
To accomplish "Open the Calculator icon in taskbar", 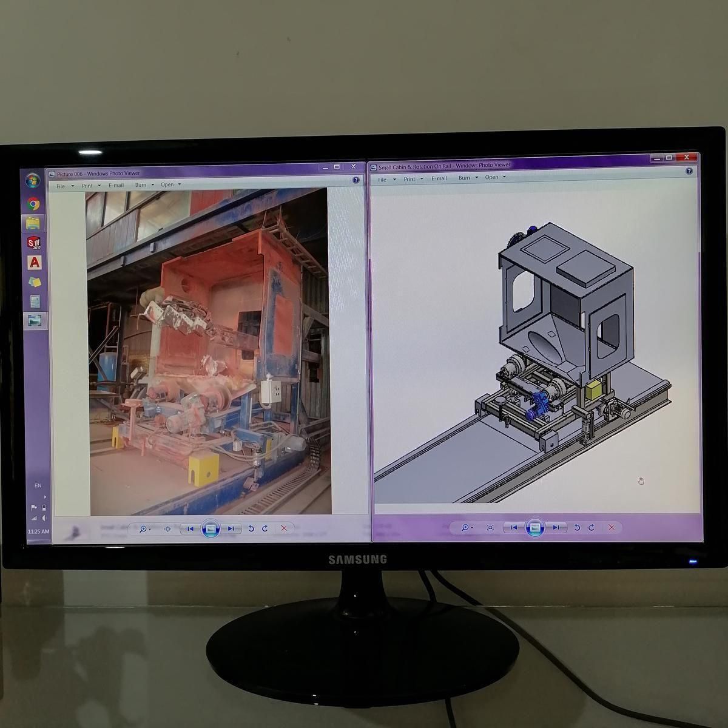I will [x=35, y=301].
